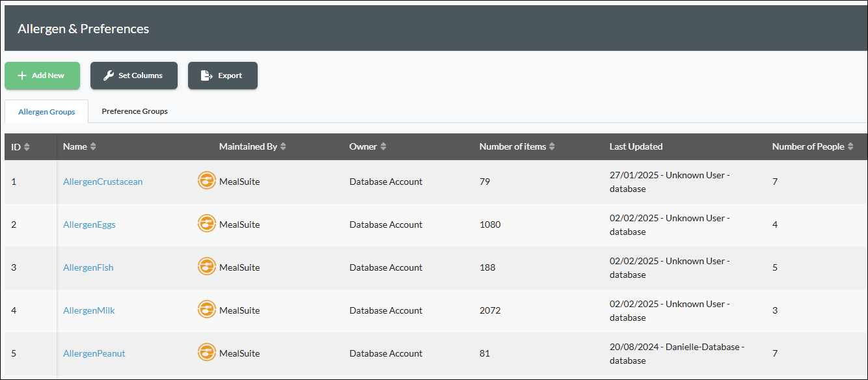Image resolution: width=868 pixels, height=380 pixels.
Task: Click the MealSuite logo in AllergenFish row
Action: pyautogui.click(x=207, y=267)
